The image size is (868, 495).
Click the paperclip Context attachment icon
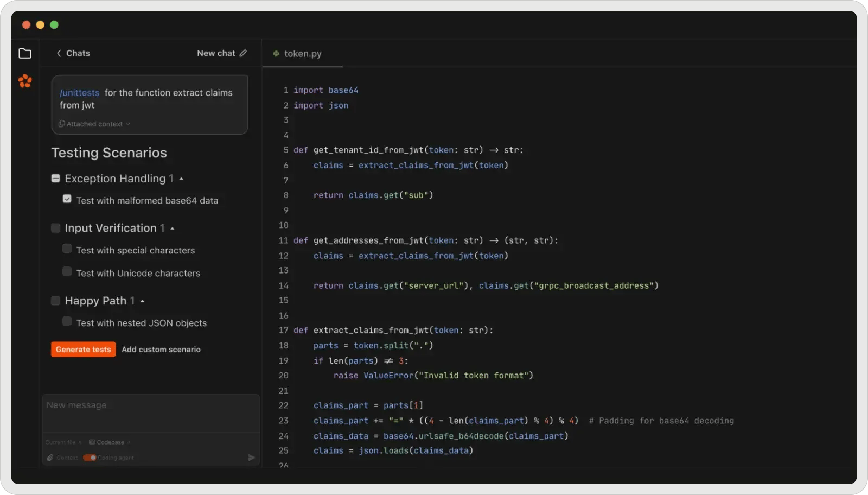(52, 458)
